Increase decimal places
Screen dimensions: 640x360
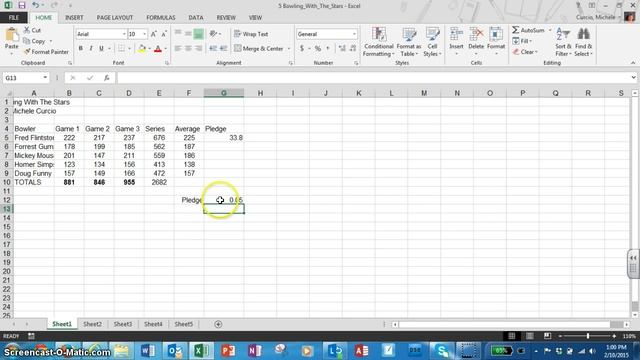(x=342, y=49)
